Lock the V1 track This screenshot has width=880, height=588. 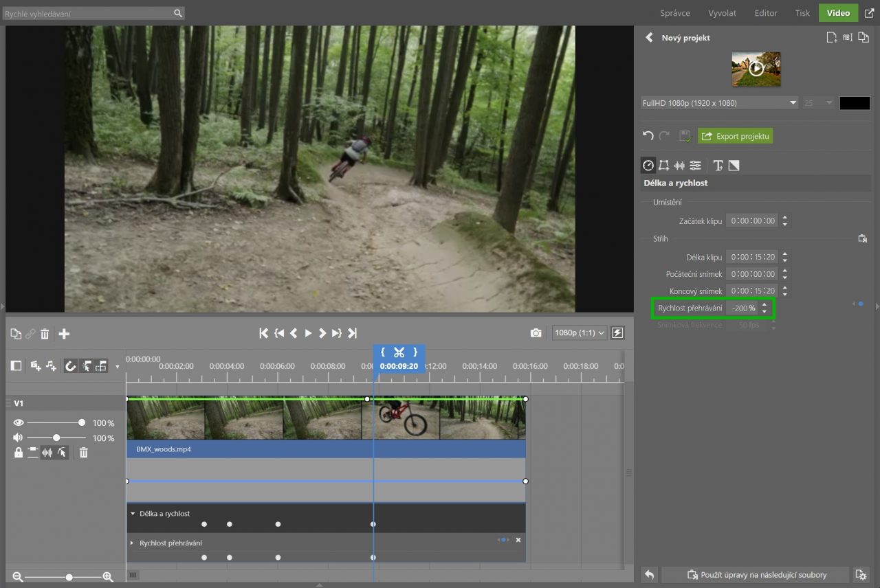[19, 453]
